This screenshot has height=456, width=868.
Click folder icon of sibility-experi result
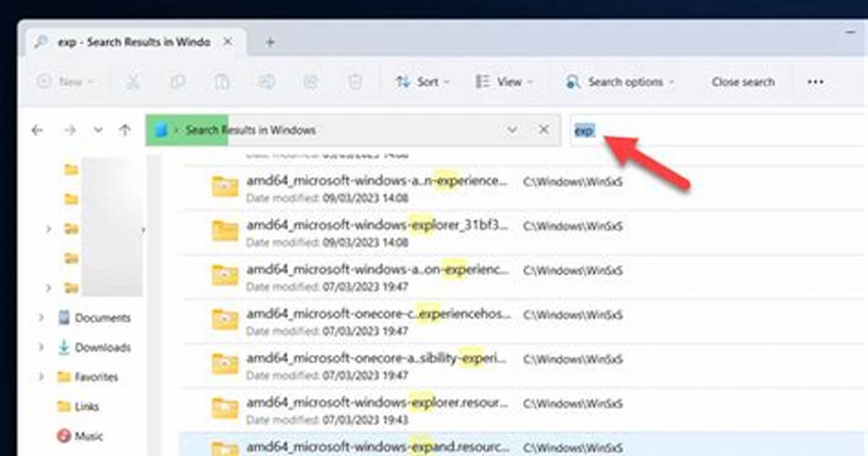click(x=225, y=364)
